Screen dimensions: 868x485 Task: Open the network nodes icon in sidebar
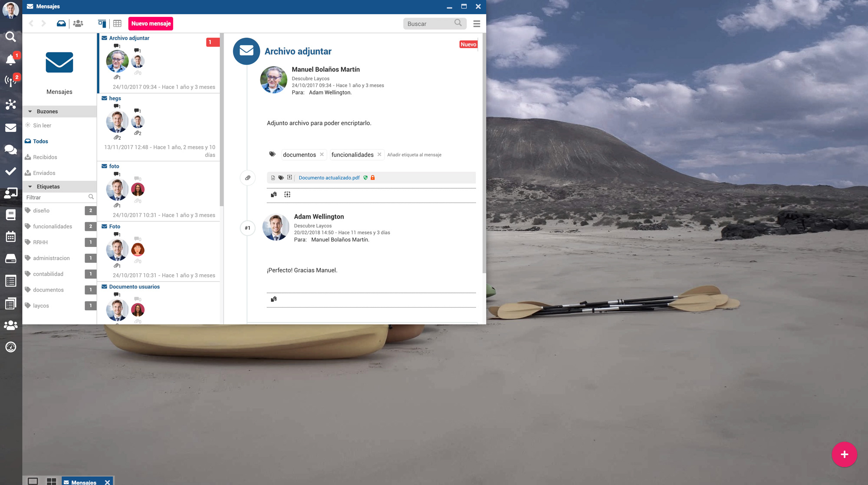[x=11, y=104]
